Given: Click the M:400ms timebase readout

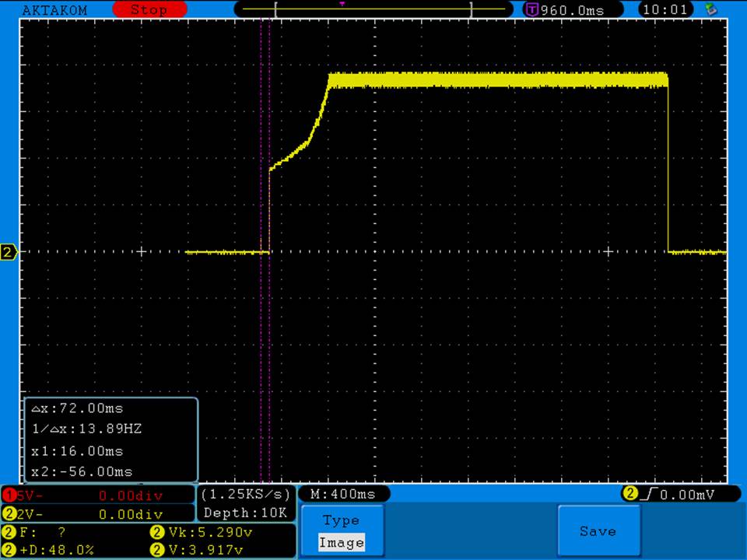Looking at the screenshot, I should 342,494.
